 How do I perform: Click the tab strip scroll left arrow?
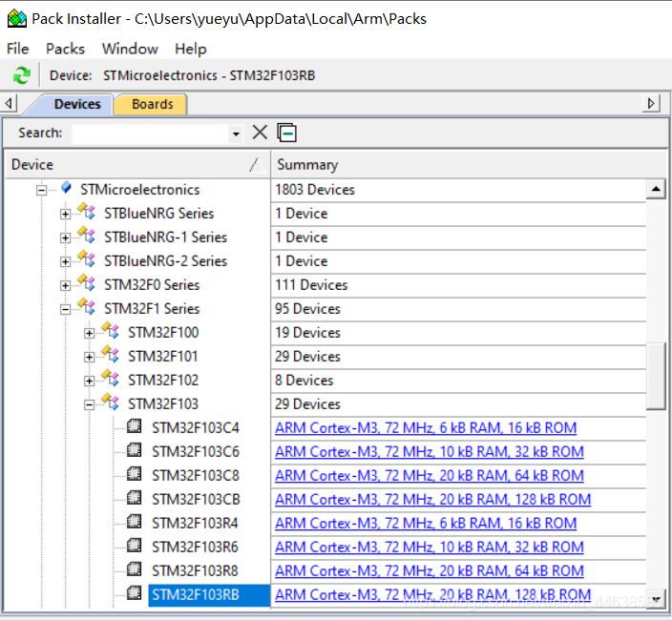(9, 103)
